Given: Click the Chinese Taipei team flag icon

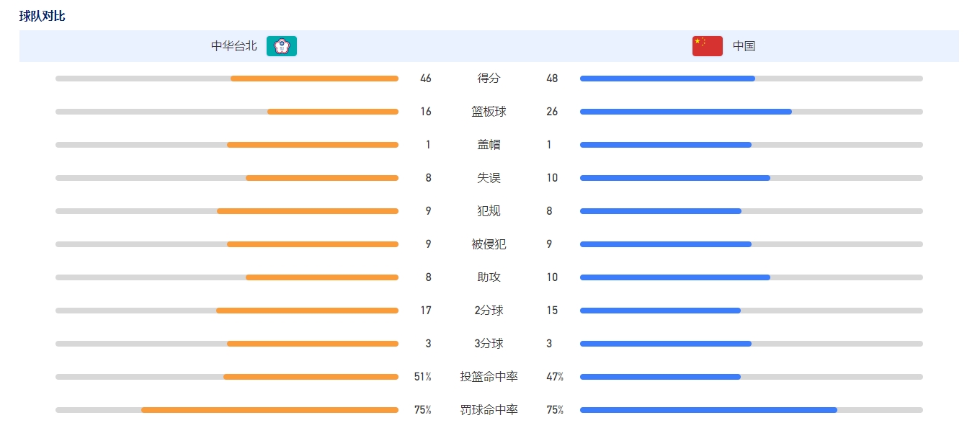Looking at the screenshot, I should (x=282, y=46).
